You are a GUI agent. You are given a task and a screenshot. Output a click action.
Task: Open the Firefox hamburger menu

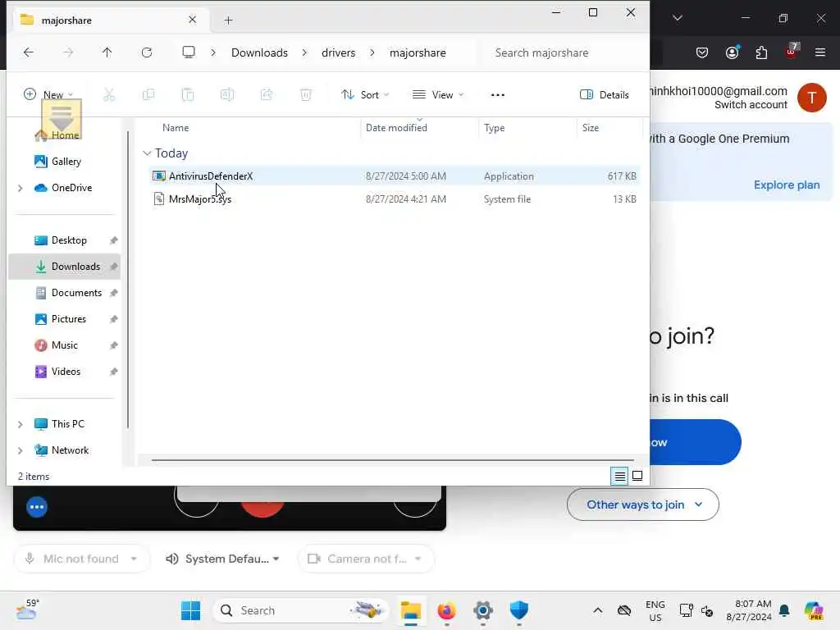pos(819,52)
